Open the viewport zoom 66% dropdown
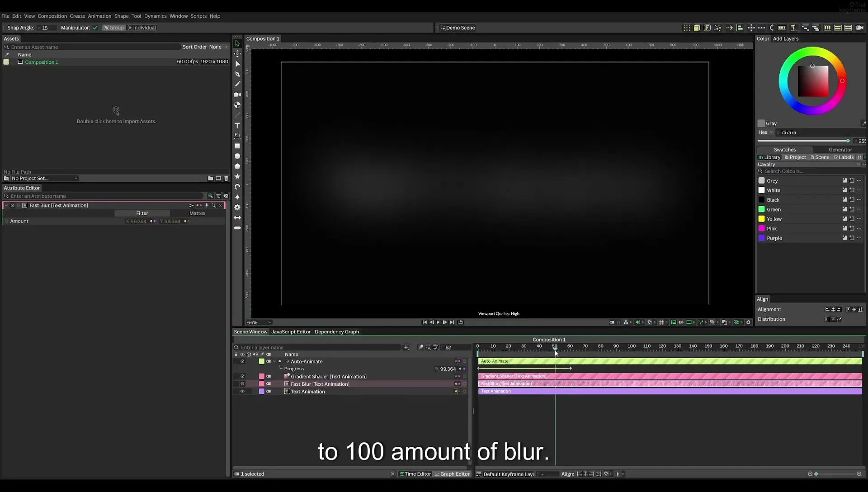The image size is (868, 492). (259, 322)
